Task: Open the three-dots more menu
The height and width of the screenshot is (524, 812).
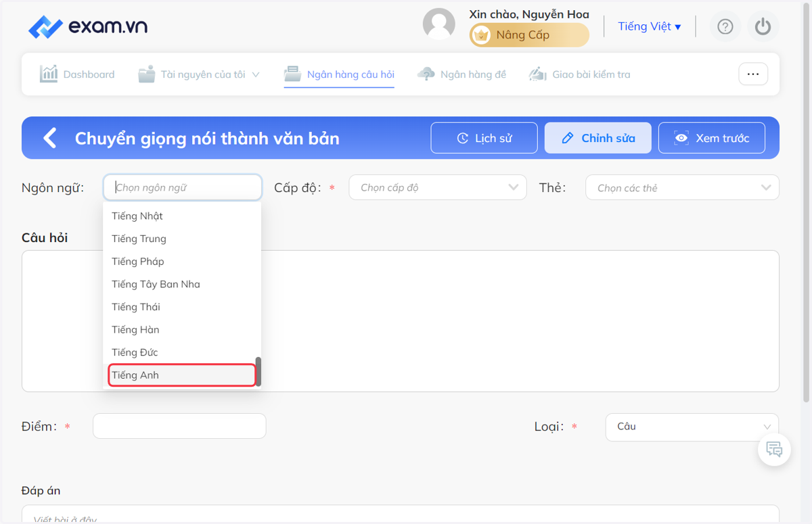Action: 753,74
